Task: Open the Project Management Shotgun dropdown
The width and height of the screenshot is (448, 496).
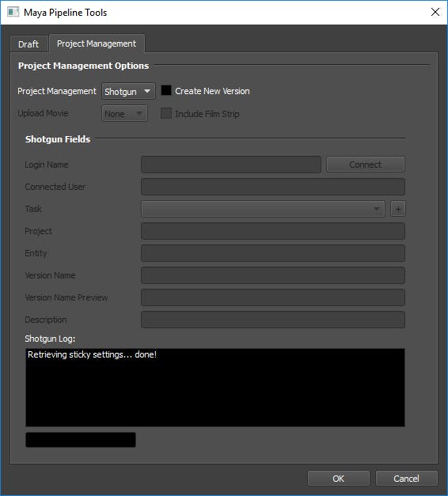Action: click(x=128, y=91)
